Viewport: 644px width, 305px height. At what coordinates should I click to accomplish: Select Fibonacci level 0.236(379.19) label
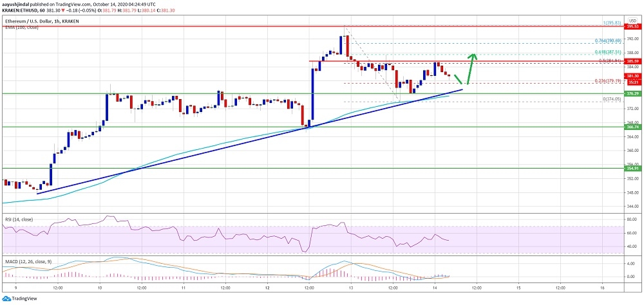coord(609,80)
